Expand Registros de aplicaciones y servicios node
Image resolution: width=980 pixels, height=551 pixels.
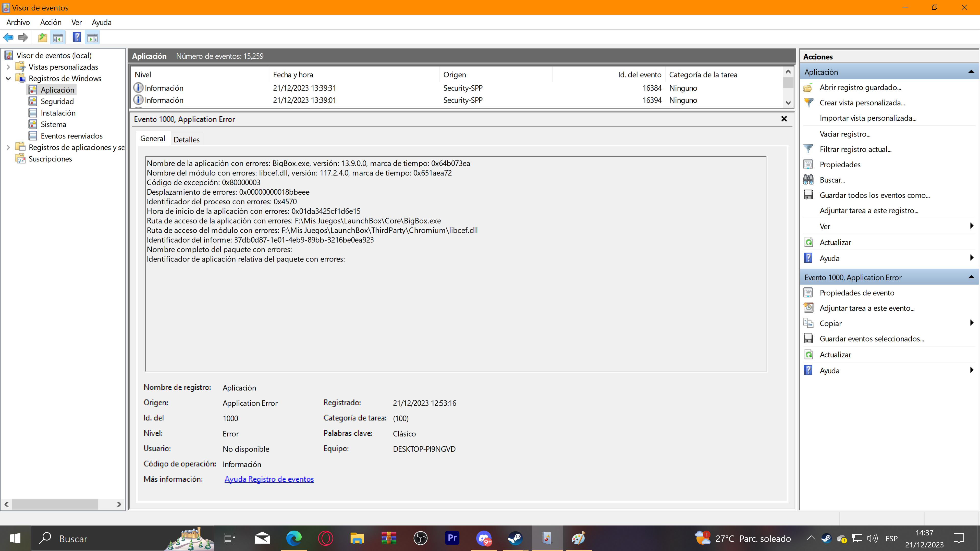click(8, 147)
